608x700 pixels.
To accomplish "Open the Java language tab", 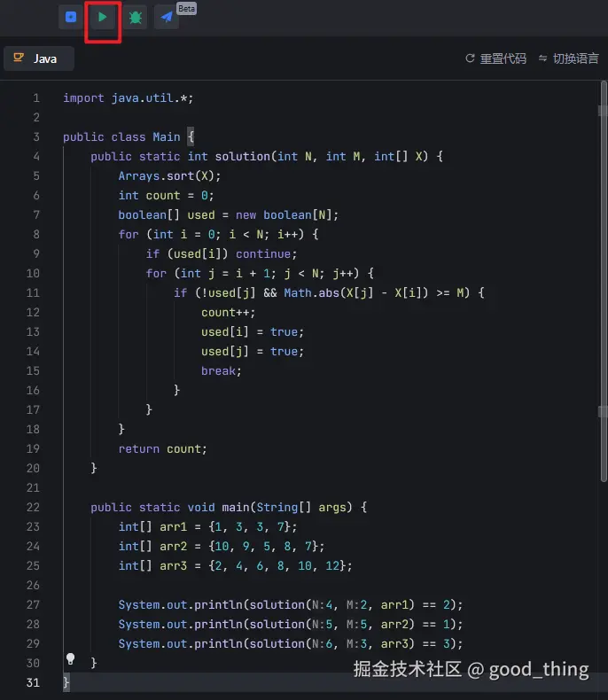I will (39, 58).
